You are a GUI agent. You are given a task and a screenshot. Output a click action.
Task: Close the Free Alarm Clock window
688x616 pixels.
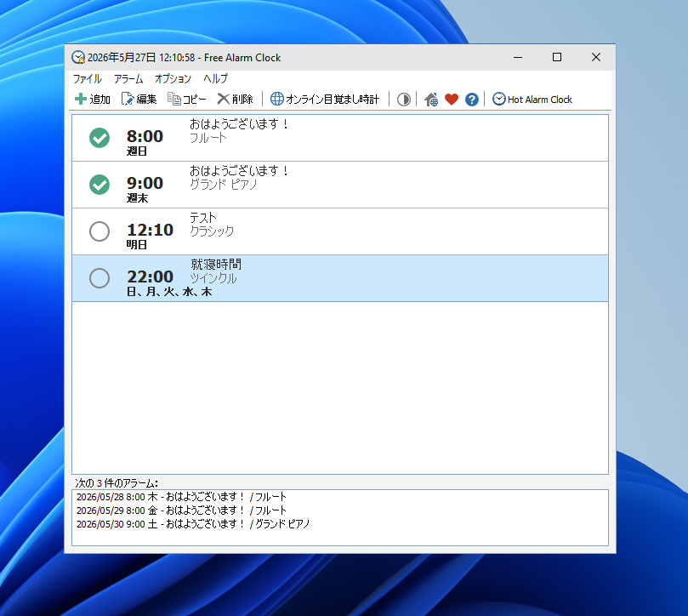[x=596, y=57]
